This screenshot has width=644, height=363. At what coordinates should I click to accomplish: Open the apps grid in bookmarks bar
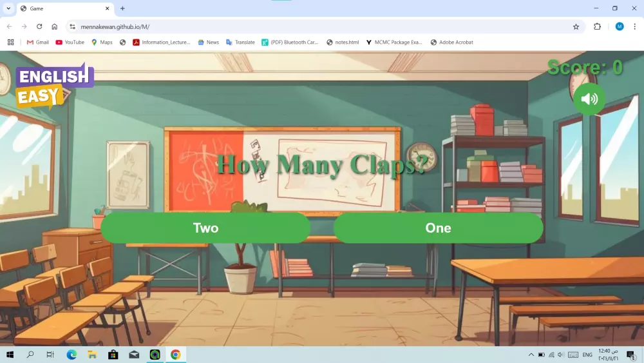click(11, 43)
